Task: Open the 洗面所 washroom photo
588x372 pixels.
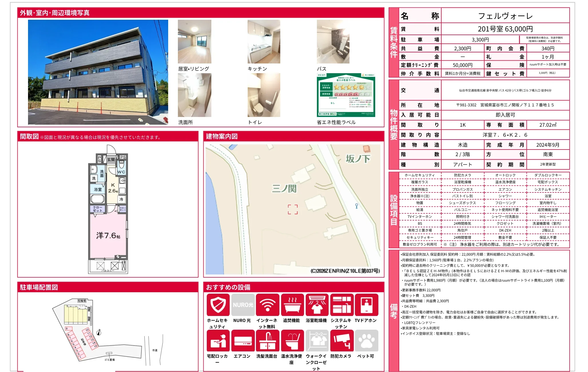Action: [x=194, y=95]
